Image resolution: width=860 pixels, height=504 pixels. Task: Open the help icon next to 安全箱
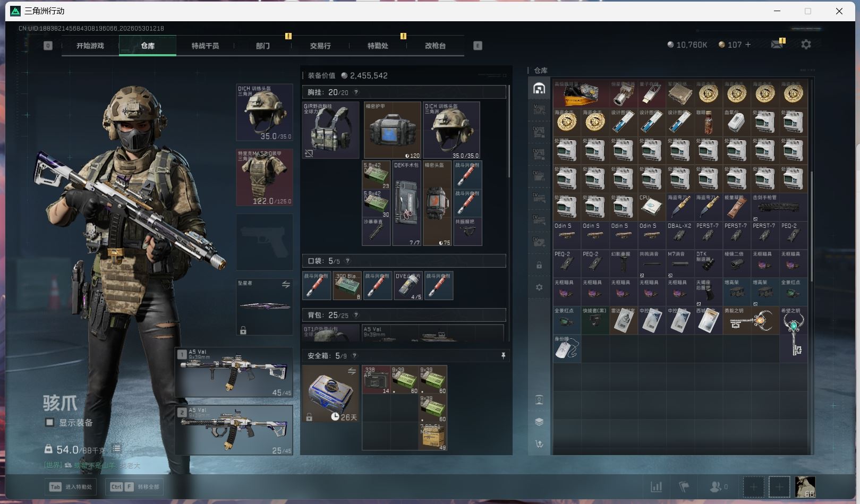354,356
